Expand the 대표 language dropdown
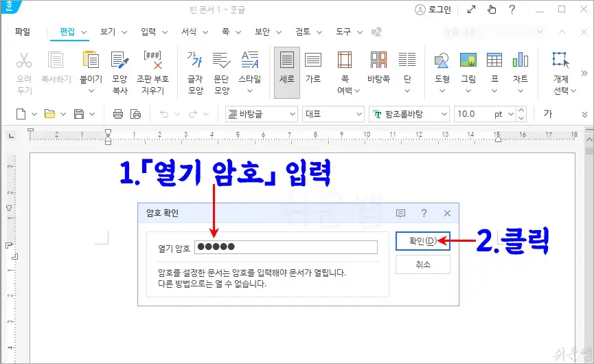Viewport: 594px width, 364px height. tap(359, 114)
